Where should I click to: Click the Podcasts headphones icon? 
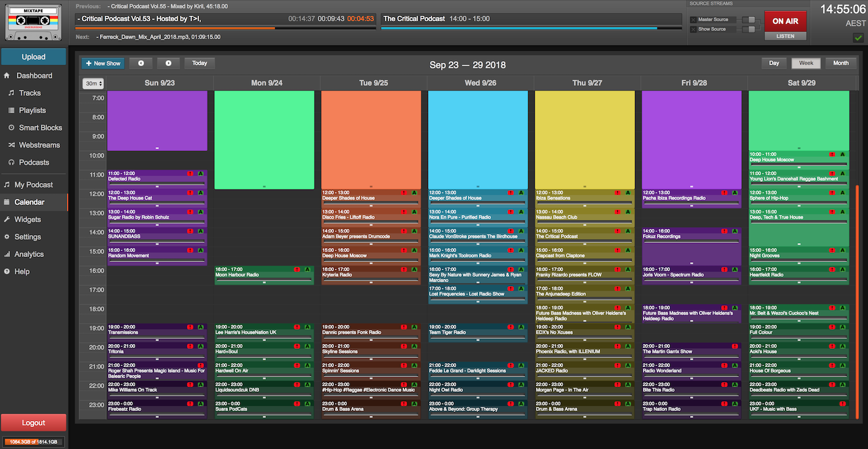click(11, 162)
